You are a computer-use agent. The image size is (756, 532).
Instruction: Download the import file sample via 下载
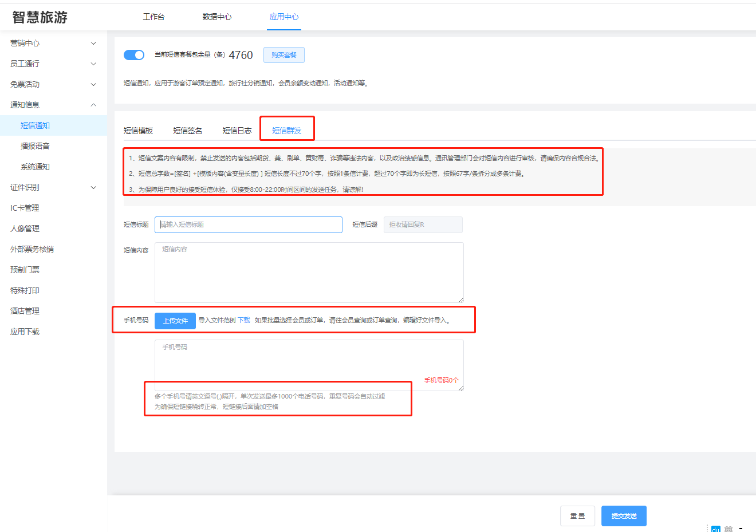tap(244, 320)
